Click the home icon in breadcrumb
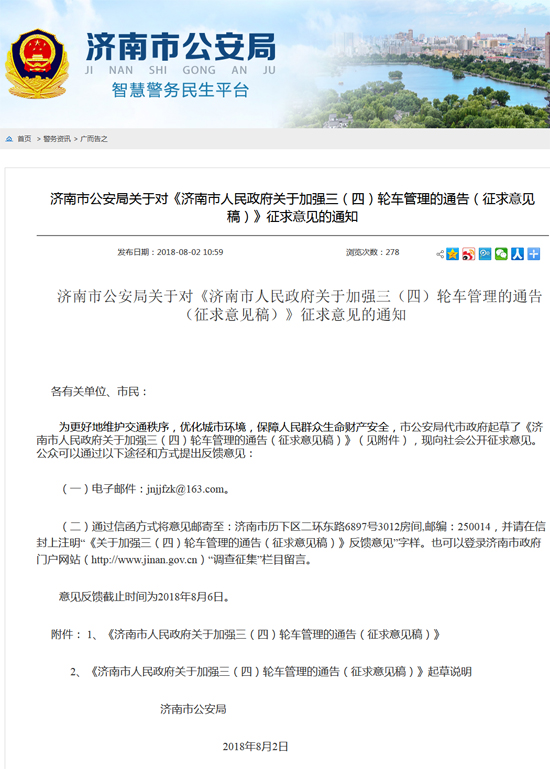550x769 pixels. tap(9, 139)
